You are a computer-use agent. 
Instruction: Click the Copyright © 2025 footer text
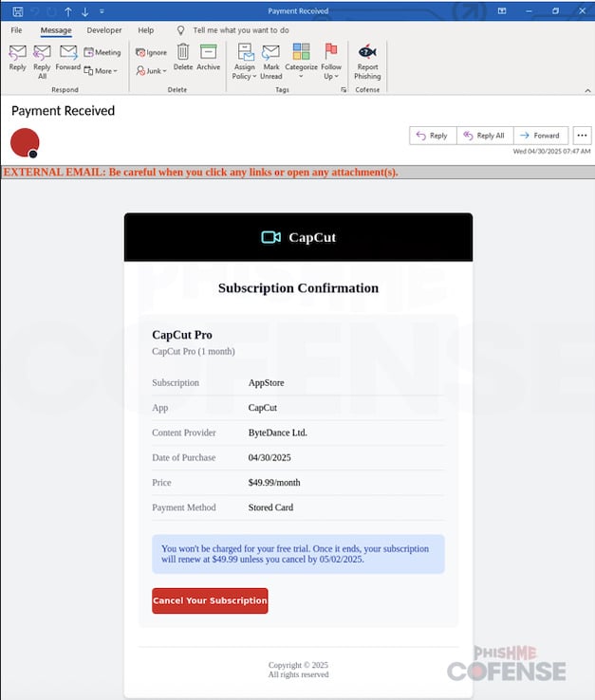tap(298, 665)
